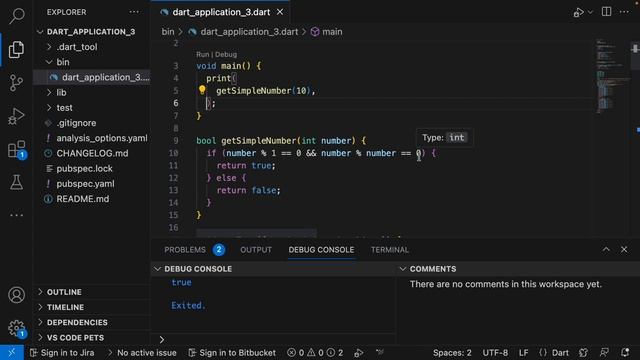Click the status bar icon right of Dart

pos(583,353)
